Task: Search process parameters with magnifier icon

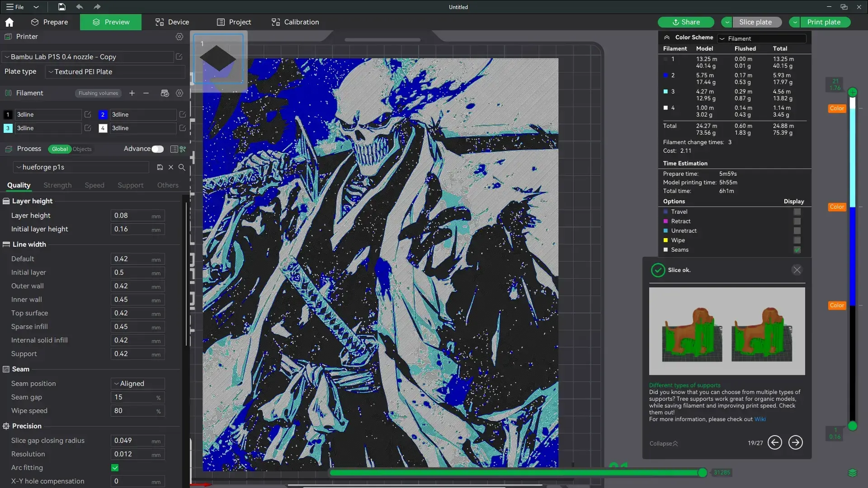Action: coord(181,167)
